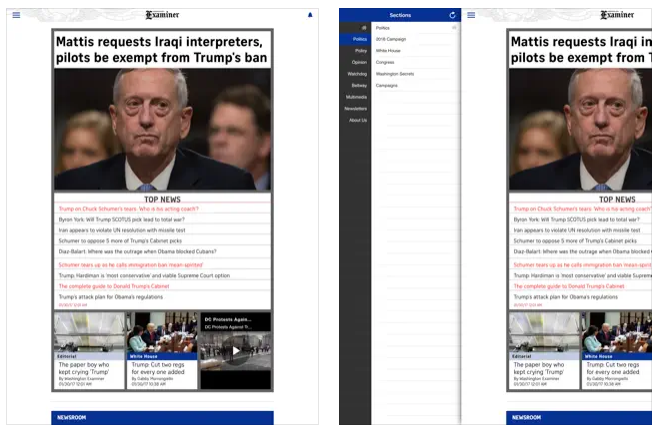This screenshot has width=657, height=427.
Task: Select About Us in sidebar
Action: (355, 120)
